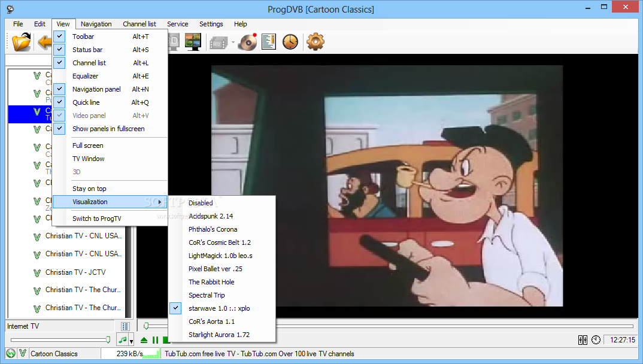Open the Navigation menu
The image size is (643, 364).
(x=96, y=24)
